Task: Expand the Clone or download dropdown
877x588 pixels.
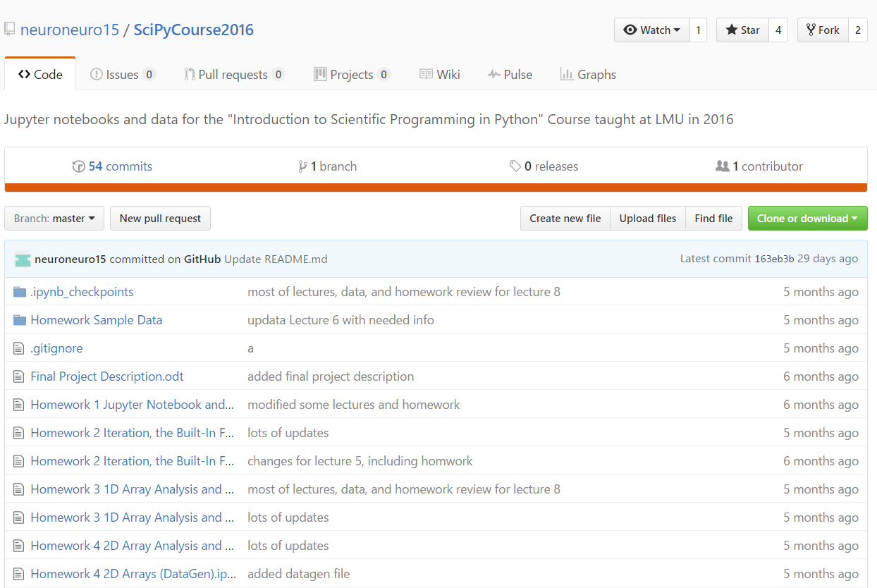Action: pos(807,219)
